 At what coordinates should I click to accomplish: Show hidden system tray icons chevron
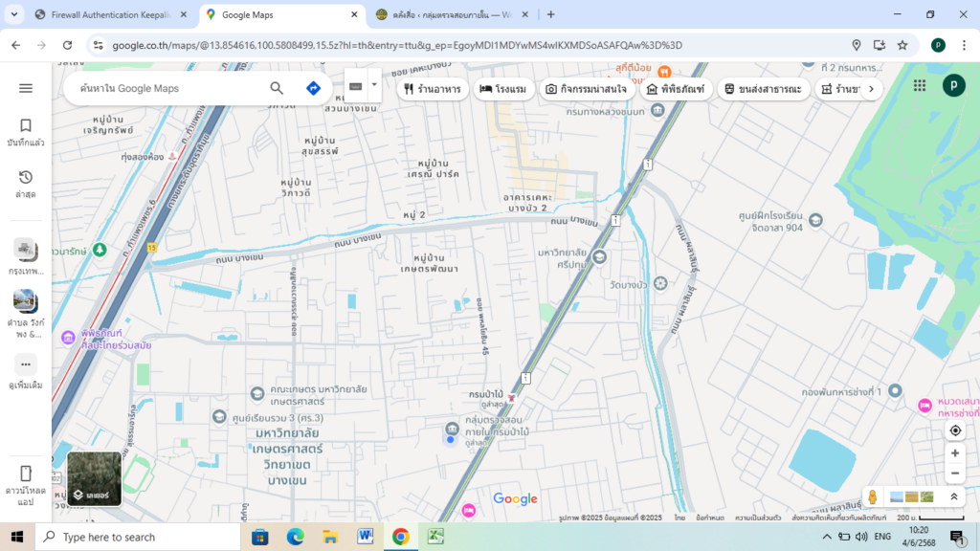tap(827, 537)
